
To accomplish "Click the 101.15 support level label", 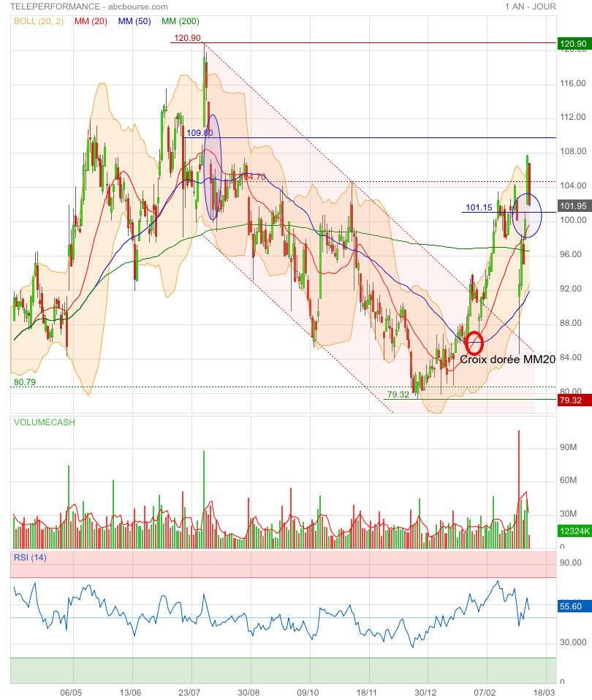I will (479, 207).
